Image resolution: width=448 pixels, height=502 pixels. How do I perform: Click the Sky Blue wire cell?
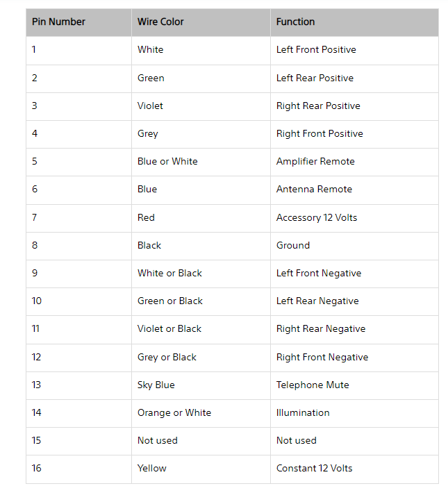201,385
